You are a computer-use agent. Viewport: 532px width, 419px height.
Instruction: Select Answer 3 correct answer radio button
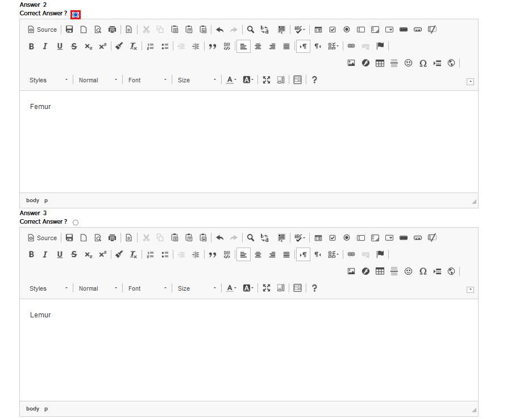tap(76, 223)
